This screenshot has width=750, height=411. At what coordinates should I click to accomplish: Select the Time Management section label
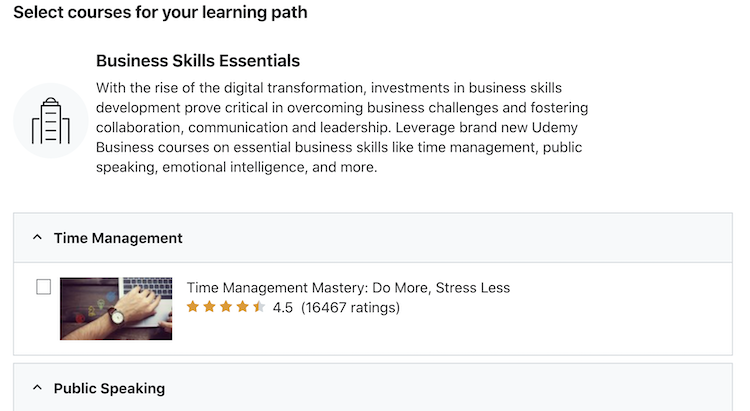118,238
